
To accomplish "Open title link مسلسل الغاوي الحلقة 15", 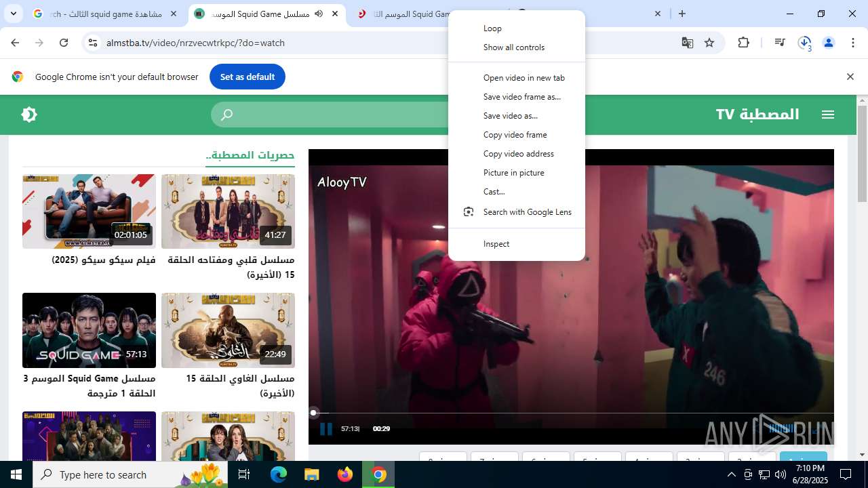I will coord(240,386).
